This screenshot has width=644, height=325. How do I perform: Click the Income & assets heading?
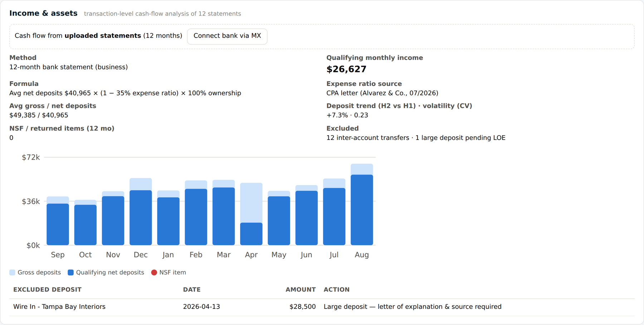pos(43,13)
